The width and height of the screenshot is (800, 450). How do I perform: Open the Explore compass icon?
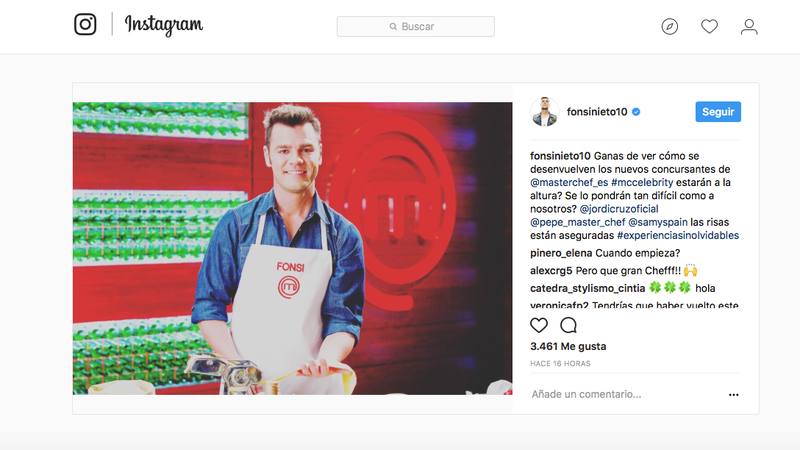tap(669, 26)
